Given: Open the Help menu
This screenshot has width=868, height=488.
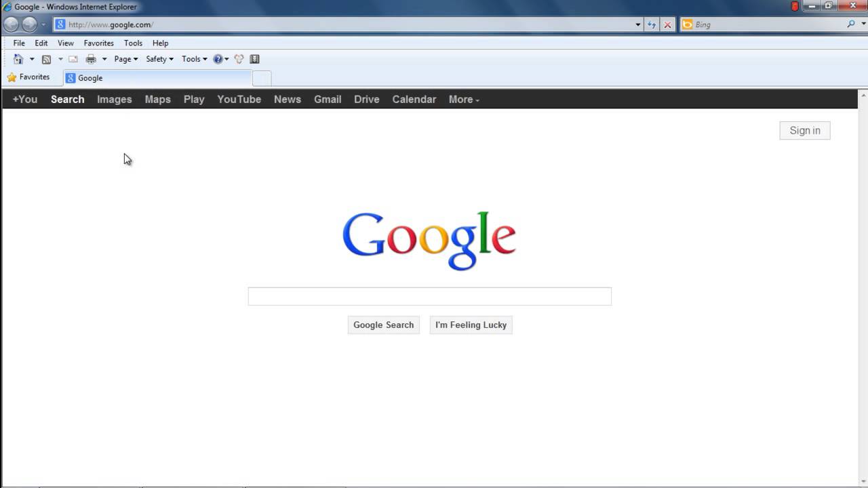Looking at the screenshot, I should pyautogui.click(x=160, y=43).
